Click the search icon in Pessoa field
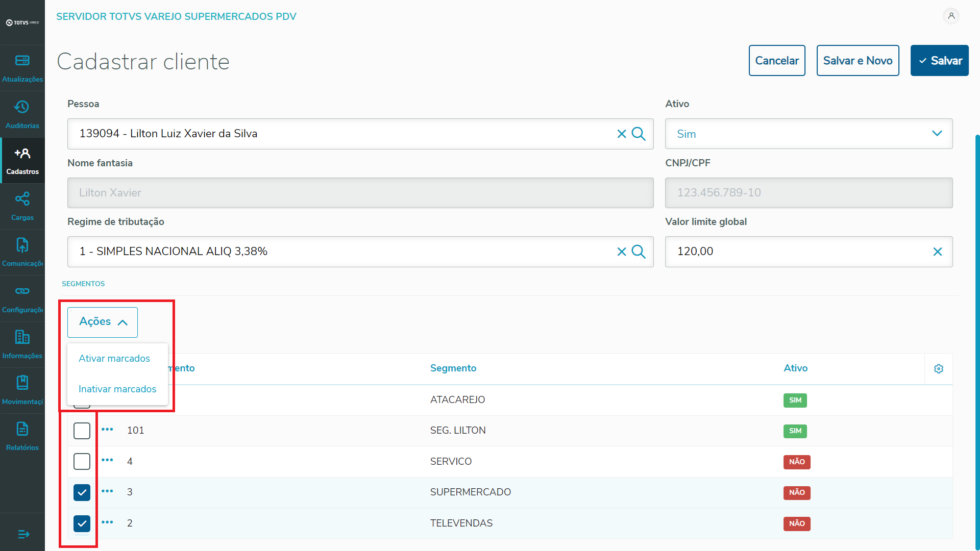This screenshot has width=980, height=551. (639, 134)
